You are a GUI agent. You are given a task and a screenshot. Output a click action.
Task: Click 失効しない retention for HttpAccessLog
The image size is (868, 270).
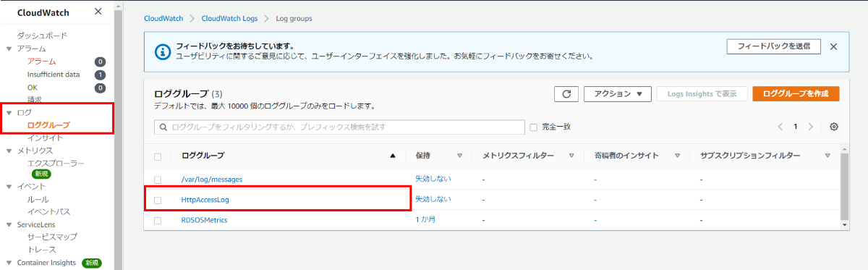click(x=433, y=199)
